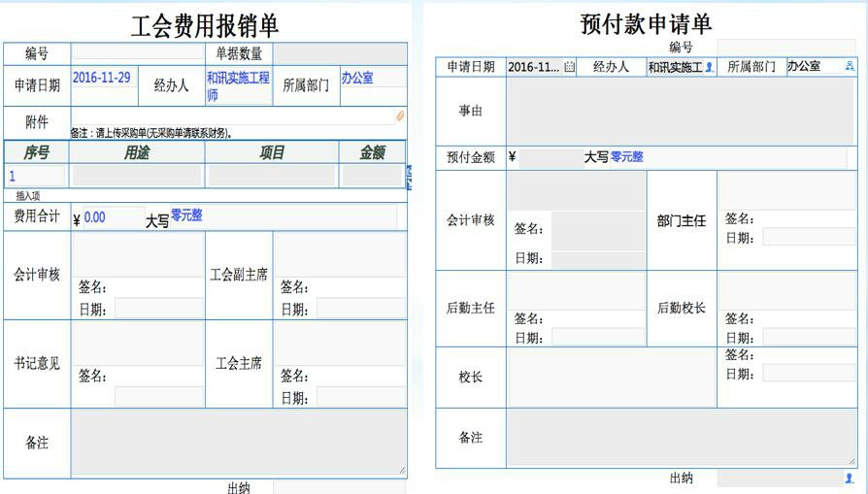868x494 pixels.
Task: Click the 校长 日期 field
Action: 809,373
